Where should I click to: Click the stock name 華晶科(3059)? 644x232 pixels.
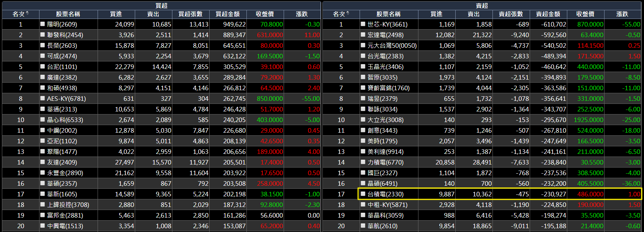(385, 215)
